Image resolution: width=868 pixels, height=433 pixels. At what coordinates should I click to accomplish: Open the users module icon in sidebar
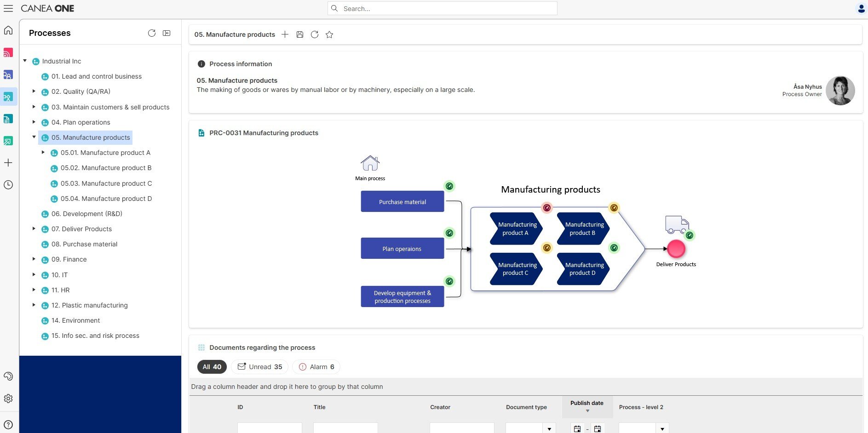point(8,75)
